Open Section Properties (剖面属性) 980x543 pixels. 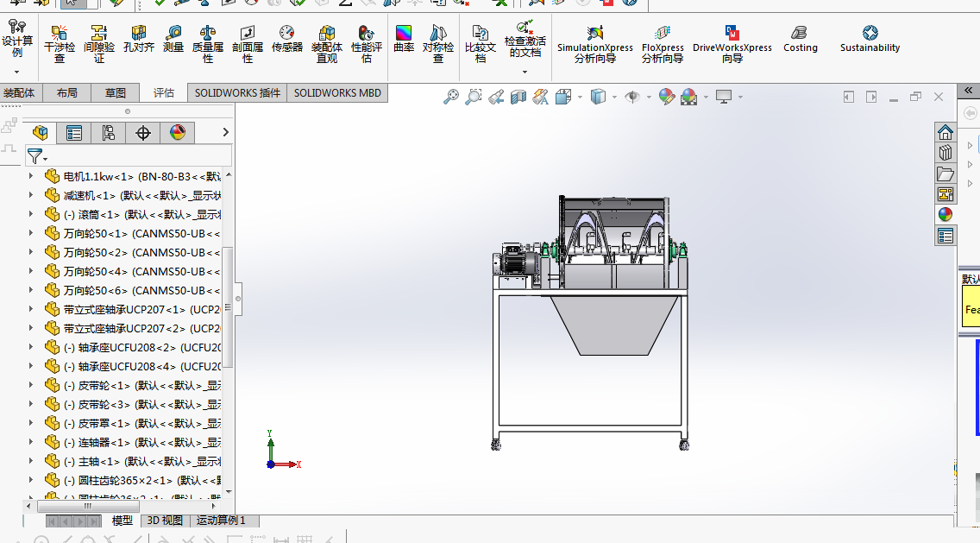248,43
